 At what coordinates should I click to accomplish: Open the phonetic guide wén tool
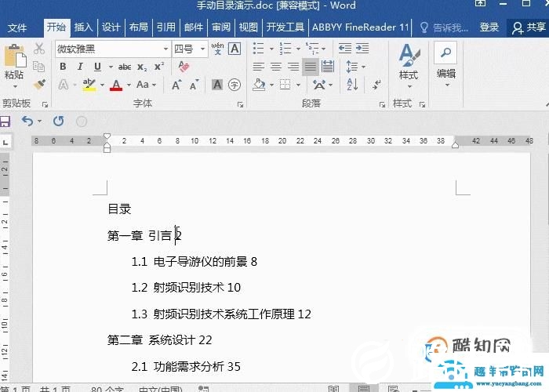coord(217,49)
